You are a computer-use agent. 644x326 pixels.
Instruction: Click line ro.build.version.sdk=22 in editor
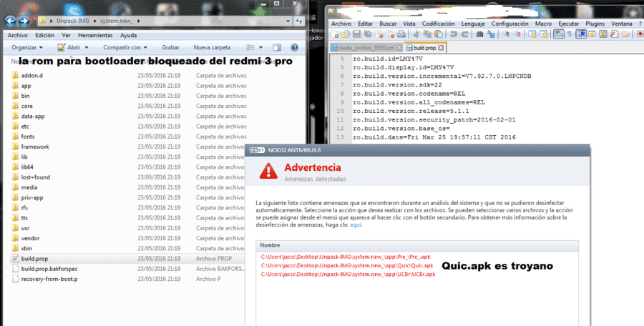(x=397, y=85)
